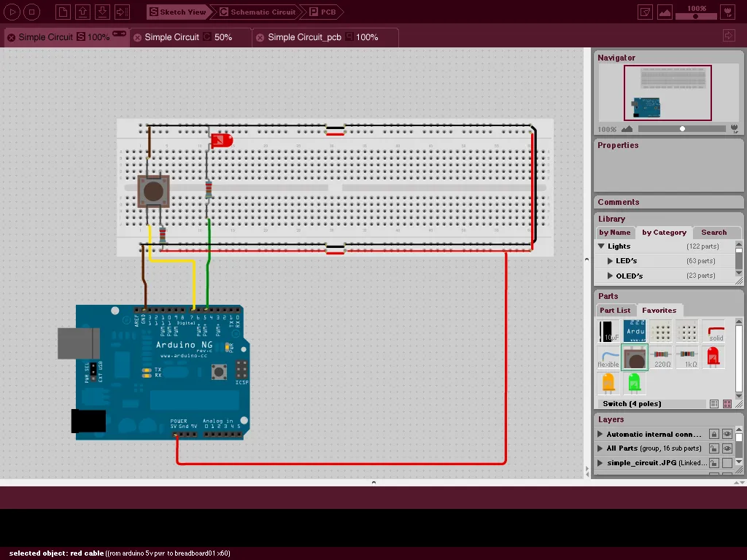Select the second breadboard part thumbnail
The height and width of the screenshot is (560, 747).
point(687,331)
